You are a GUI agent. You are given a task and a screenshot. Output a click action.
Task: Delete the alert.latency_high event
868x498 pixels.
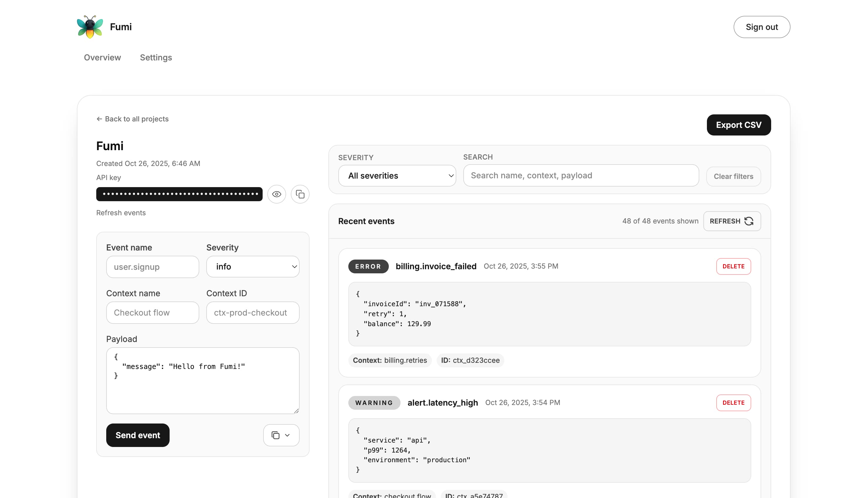733,403
